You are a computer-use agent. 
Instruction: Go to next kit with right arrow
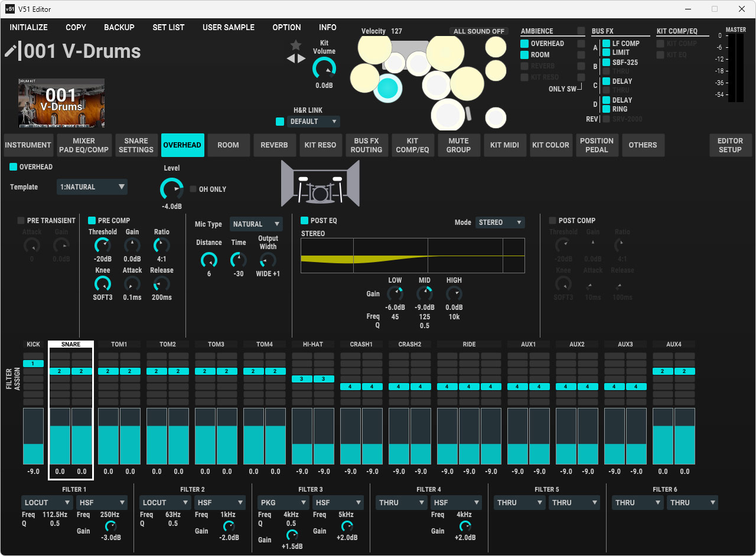coord(302,58)
